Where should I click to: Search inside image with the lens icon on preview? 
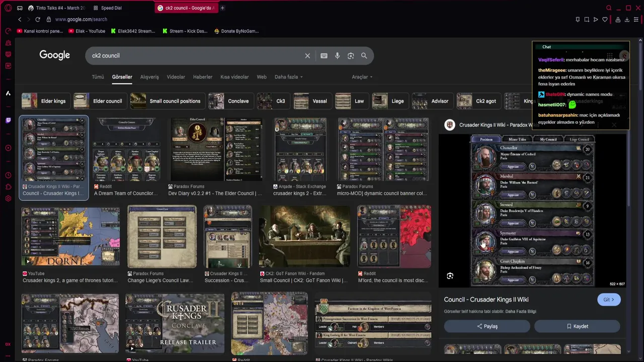(450, 276)
